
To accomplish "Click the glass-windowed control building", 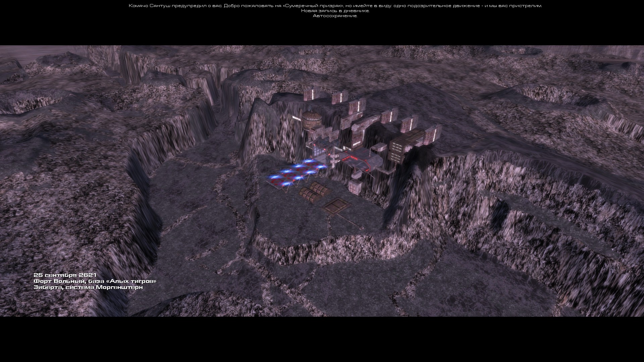I will [x=318, y=150].
